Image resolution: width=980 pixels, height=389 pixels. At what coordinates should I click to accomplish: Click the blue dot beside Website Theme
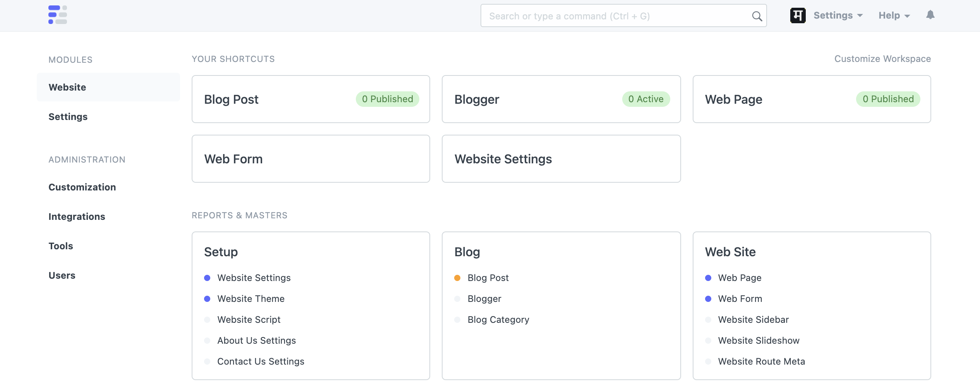207,299
